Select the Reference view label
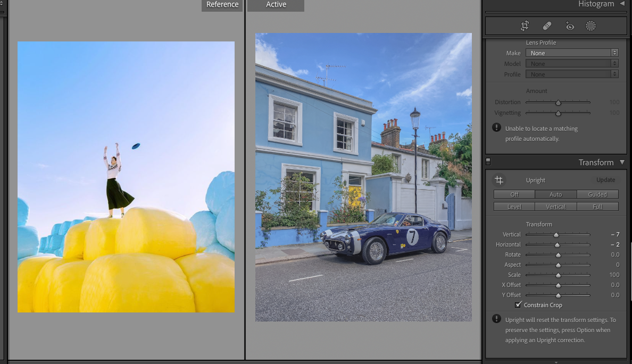This screenshot has height=364, width=632. pos(222,5)
